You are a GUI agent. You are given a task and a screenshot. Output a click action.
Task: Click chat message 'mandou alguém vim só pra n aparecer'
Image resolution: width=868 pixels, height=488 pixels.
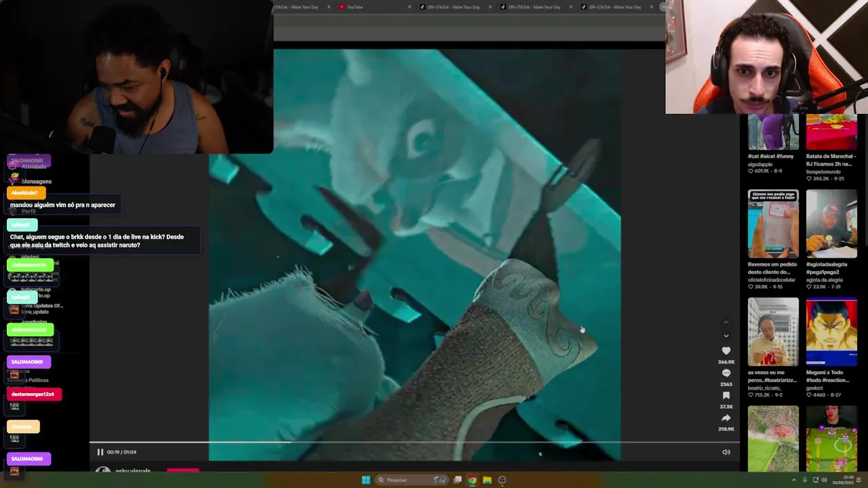(x=62, y=205)
